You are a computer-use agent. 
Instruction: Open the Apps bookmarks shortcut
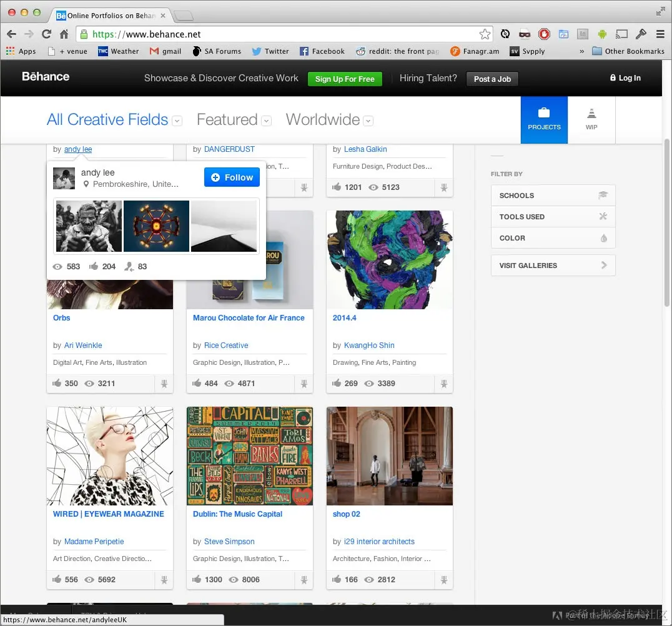[x=21, y=51]
